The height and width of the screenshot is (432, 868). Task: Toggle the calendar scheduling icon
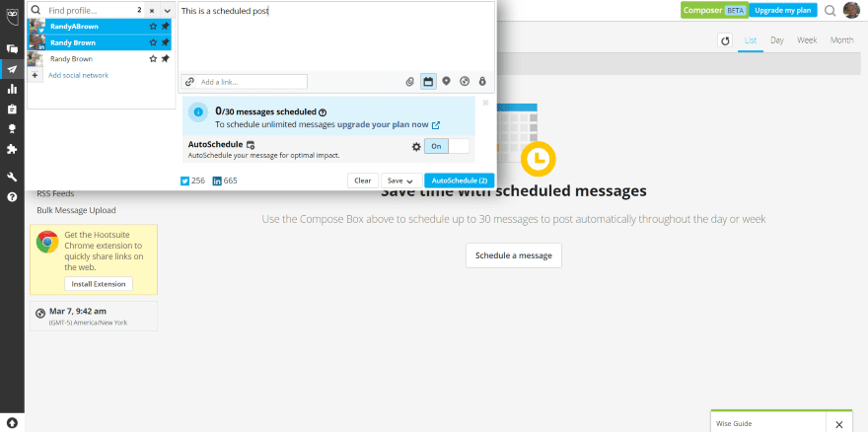click(428, 82)
